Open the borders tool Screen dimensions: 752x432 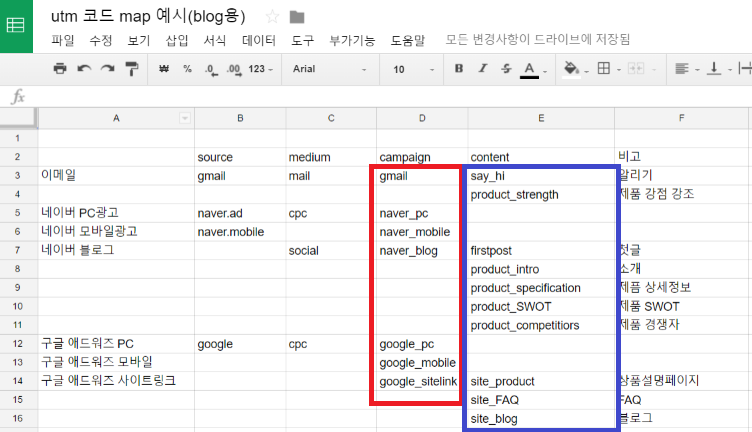click(604, 69)
